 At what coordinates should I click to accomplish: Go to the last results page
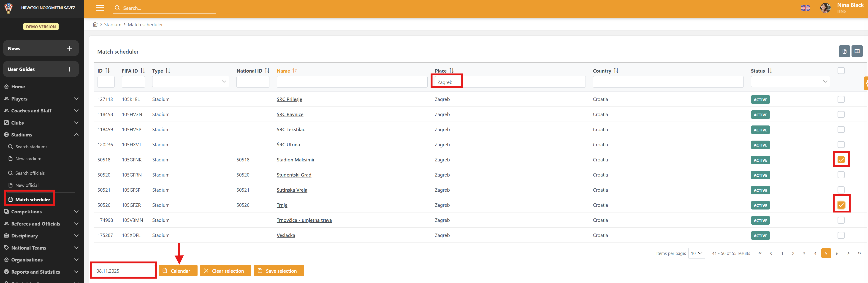coord(859,253)
